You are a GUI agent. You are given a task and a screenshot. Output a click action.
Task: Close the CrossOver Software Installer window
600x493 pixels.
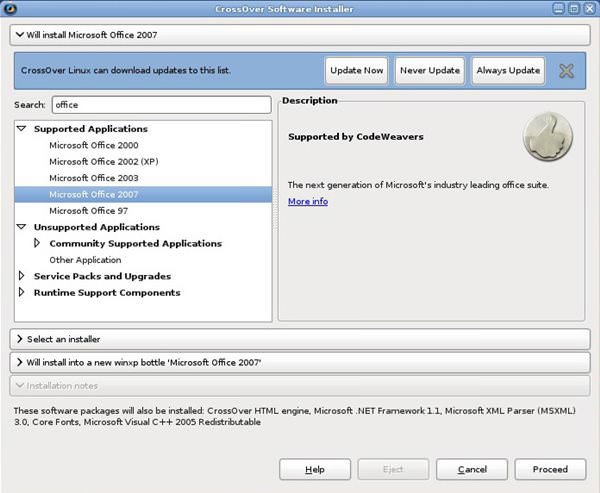(589, 8)
